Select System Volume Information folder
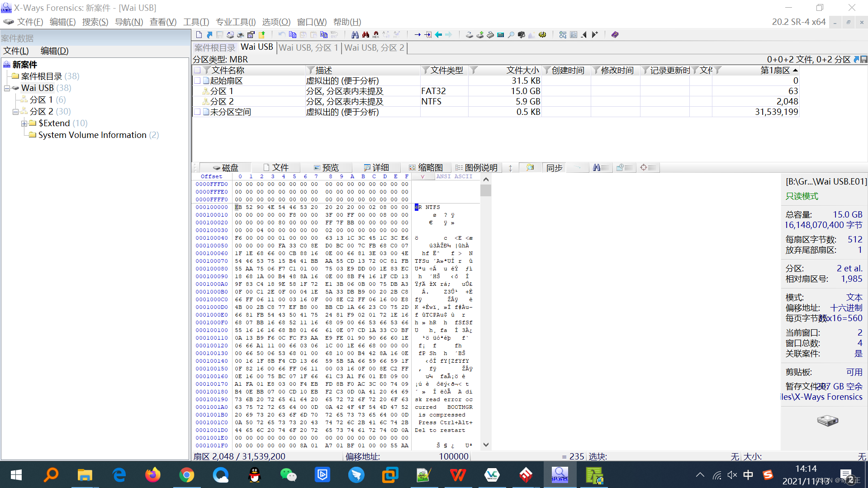Image resolution: width=868 pixels, height=488 pixels. tap(92, 135)
